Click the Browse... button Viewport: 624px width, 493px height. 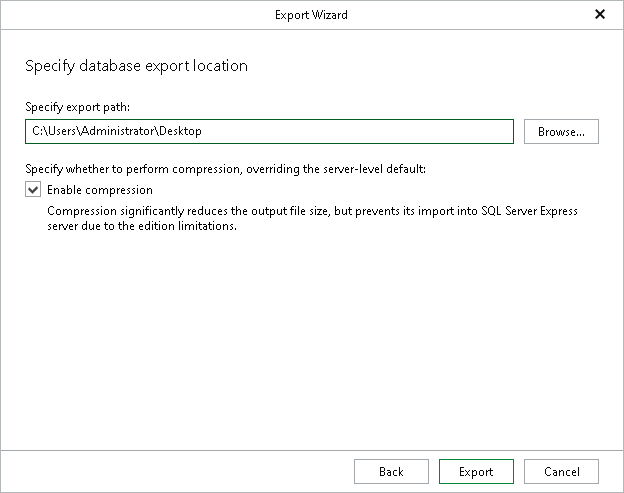point(561,131)
